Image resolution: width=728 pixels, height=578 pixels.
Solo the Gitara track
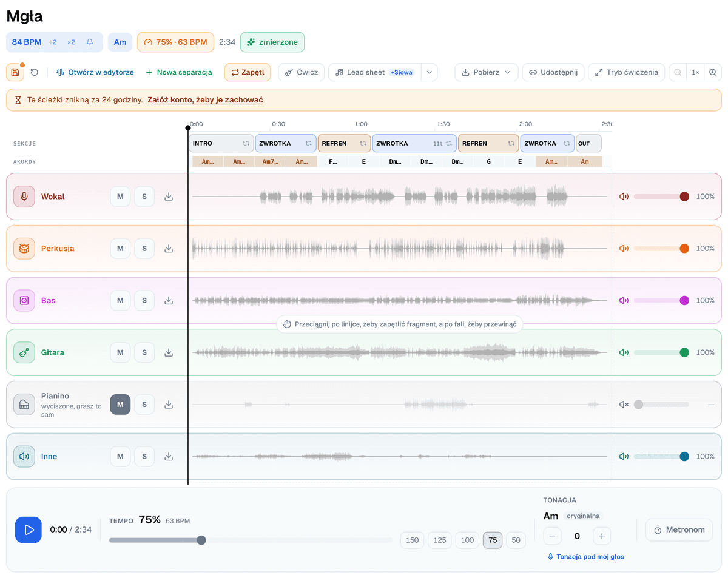[144, 352]
